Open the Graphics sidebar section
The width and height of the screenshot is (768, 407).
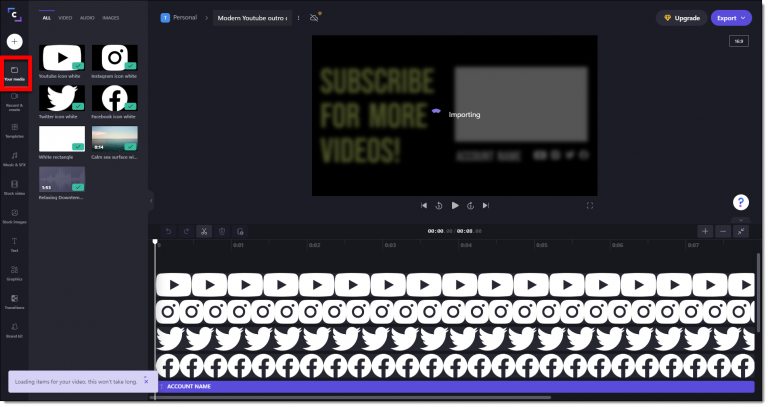point(15,273)
